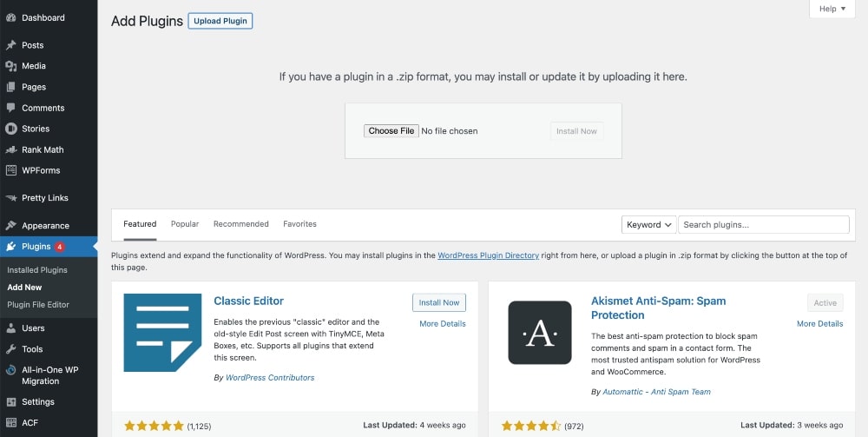868x437 pixels.
Task: Open More Details for Classic Editor
Action: [x=443, y=323]
